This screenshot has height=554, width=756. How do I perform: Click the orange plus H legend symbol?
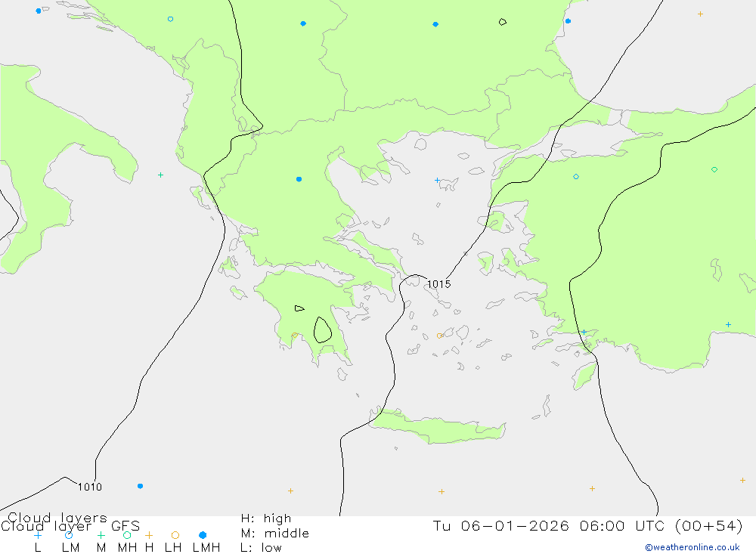point(149,535)
